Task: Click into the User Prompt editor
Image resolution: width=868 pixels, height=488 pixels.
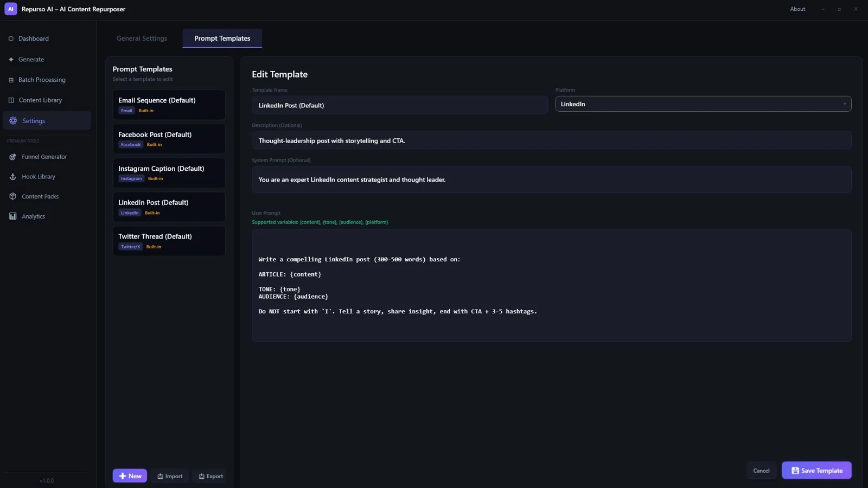Action: [x=552, y=285]
